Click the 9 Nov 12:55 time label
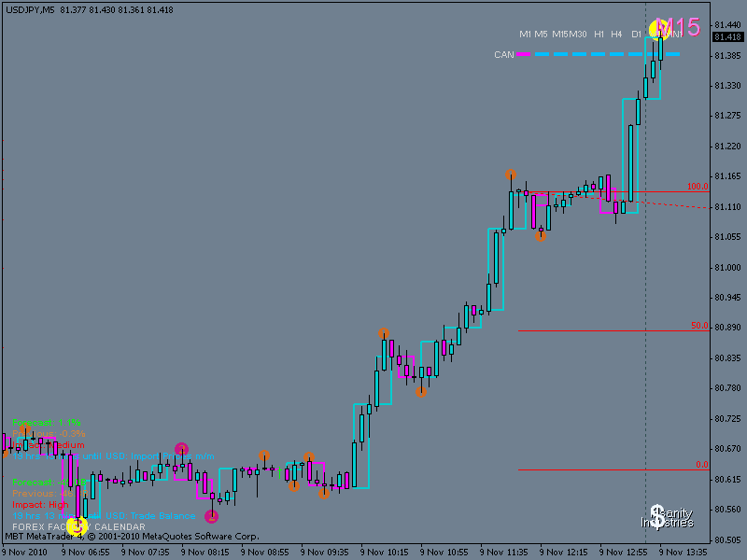Viewport: 747px width, 560px height. click(x=623, y=553)
